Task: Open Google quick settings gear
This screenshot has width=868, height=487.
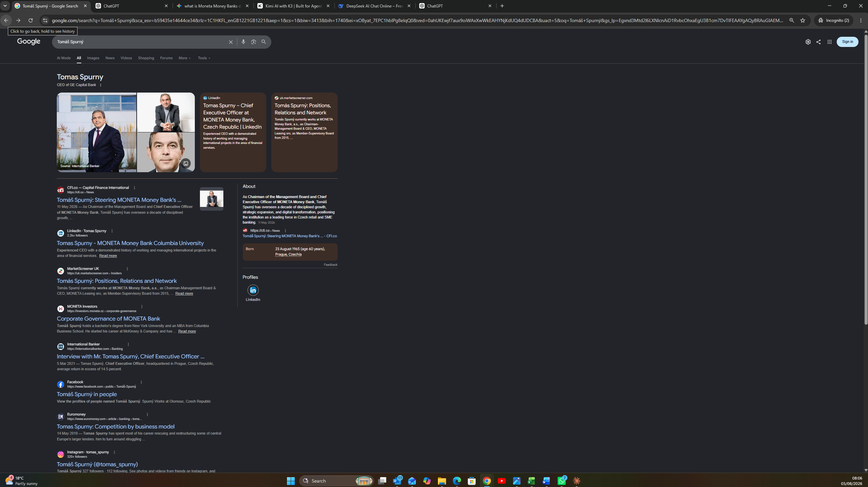Action: coord(808,42)
